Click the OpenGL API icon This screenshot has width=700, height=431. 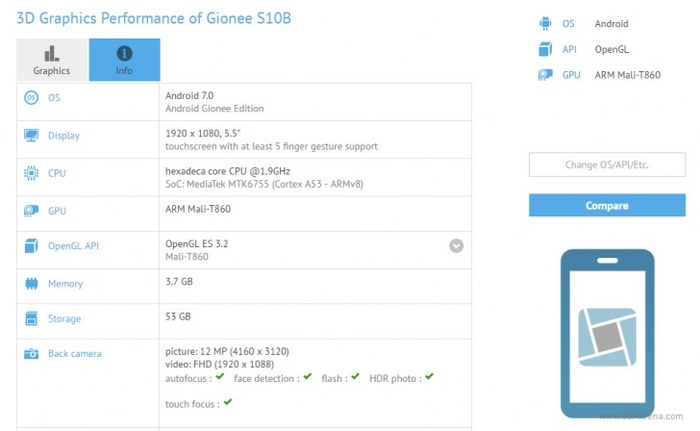(31, 246)
